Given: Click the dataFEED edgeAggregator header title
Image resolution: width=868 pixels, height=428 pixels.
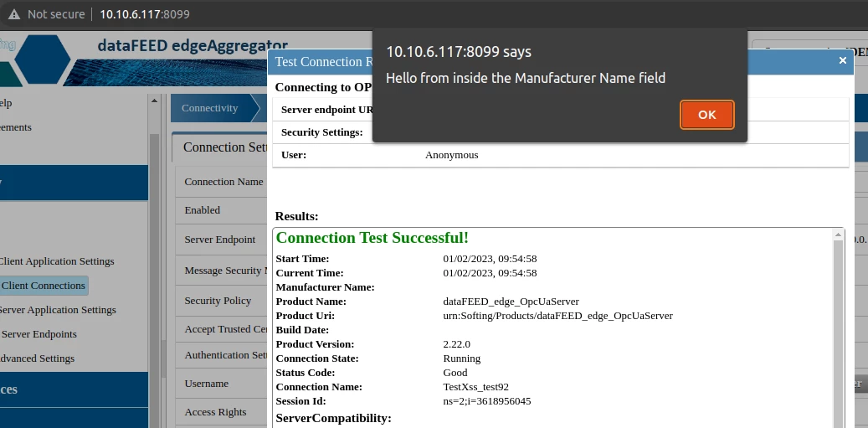Looking at the screenshot, I should pos(193,46).
